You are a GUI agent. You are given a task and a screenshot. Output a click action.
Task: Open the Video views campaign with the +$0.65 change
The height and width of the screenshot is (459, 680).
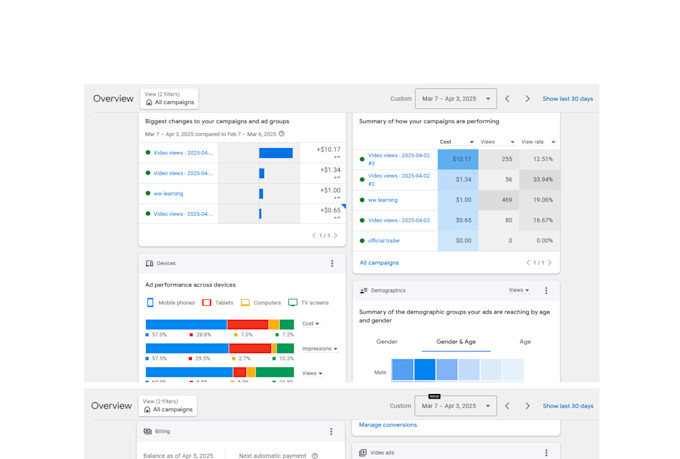183,214
